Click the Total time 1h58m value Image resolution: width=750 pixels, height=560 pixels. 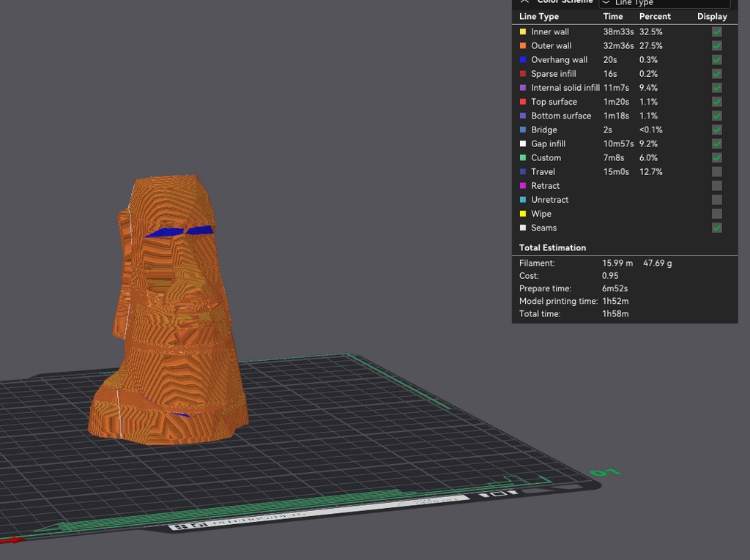pos(615,314)
